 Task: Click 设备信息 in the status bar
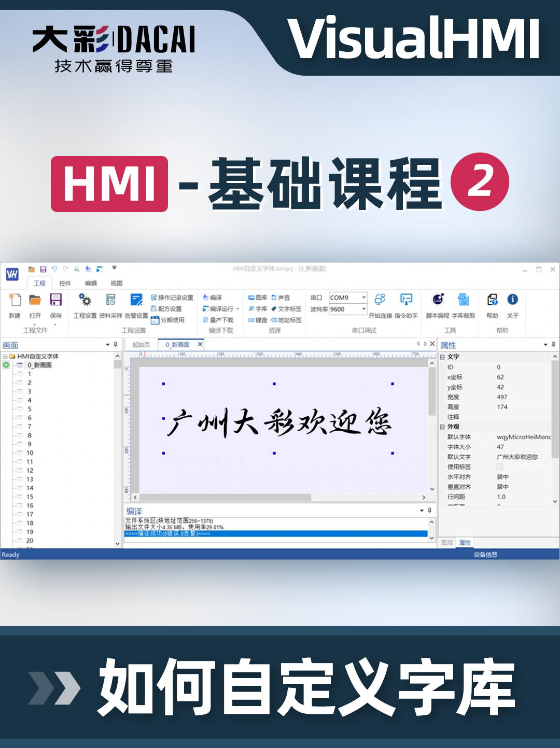pyautogui.click(x=485, y=555)
